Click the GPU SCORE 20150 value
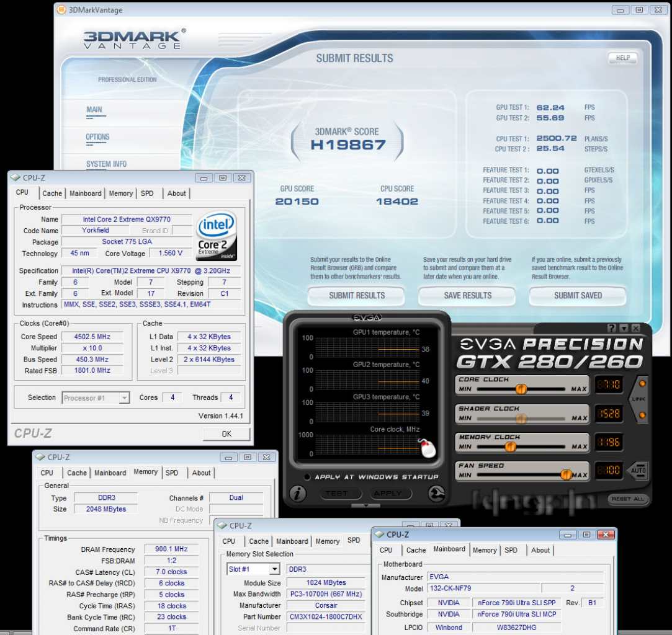The image size is (672, 635). [x=297, y=202]
